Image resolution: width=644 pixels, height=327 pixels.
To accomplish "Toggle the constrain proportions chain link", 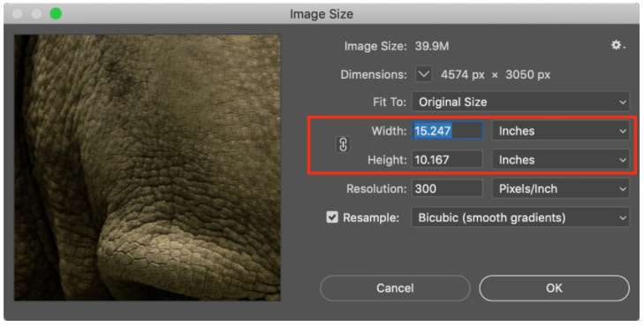I will tap(343, 145).
